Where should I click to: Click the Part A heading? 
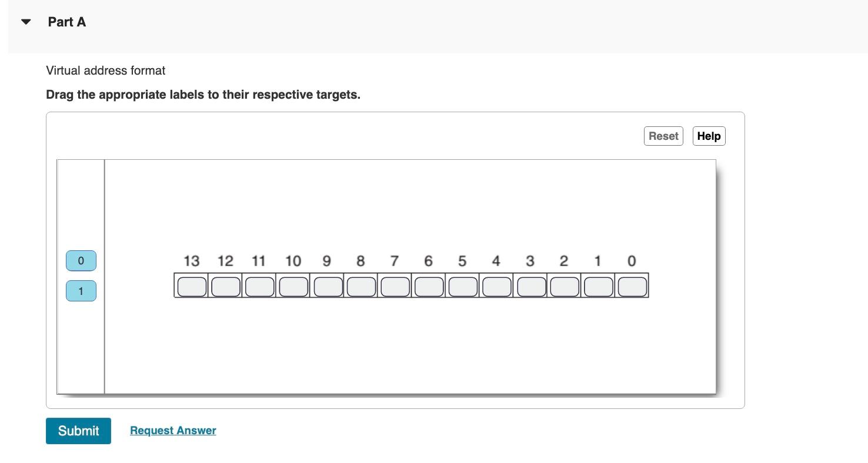[x=67, y=22]
